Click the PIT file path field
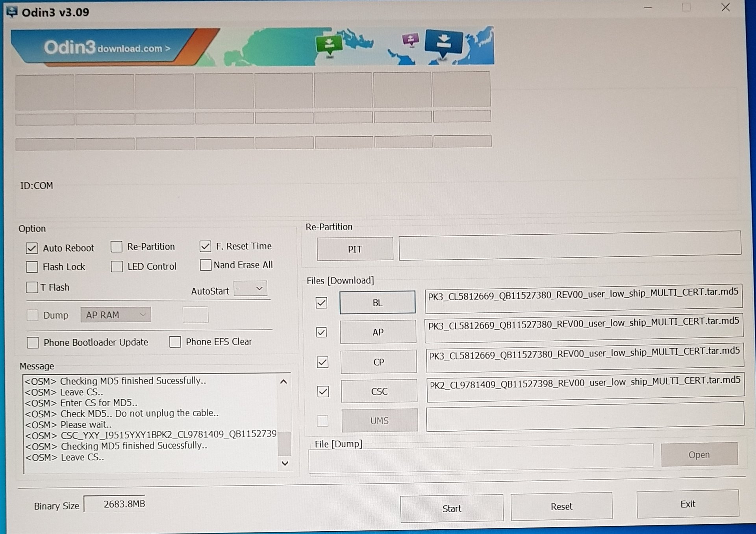The height and width of the screenshot is (534, 756). click(x=570, y=246)
